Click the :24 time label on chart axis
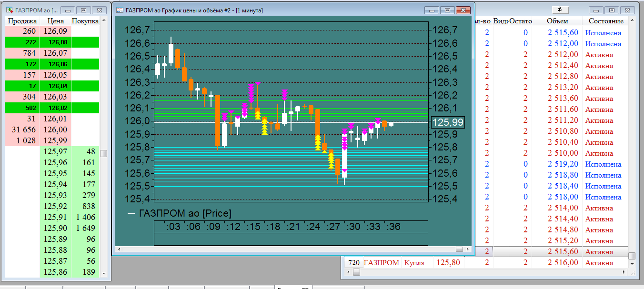This screenshot has height=289, width=644. click(x=314, y=227)
